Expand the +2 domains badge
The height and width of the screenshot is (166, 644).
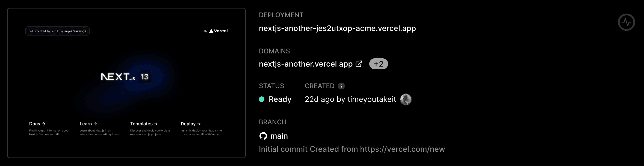pos(378,64)
